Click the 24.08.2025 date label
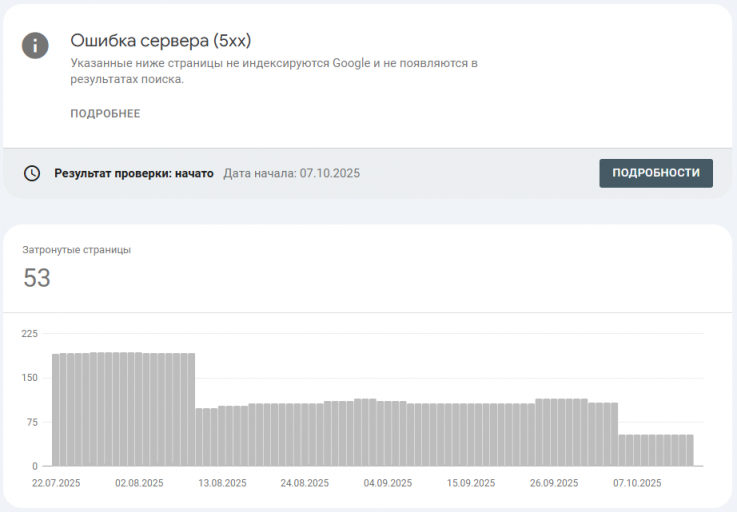The image size is (737, 512). (305, 483)
